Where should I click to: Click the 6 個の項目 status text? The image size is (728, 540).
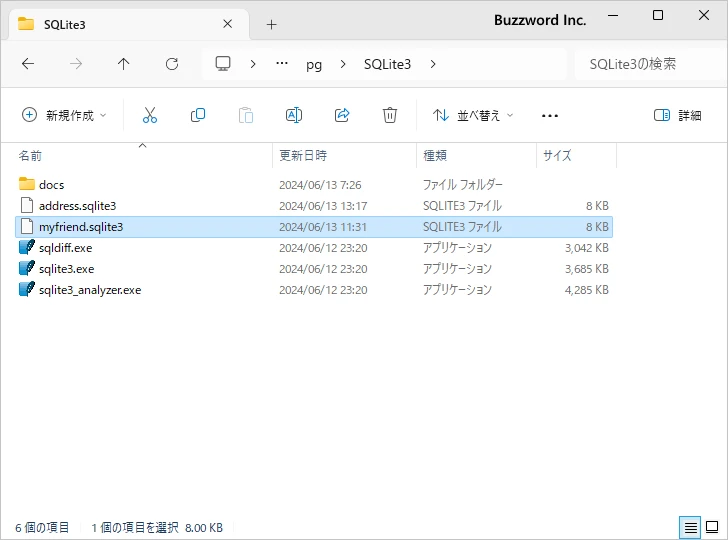[x=42, y=527]
